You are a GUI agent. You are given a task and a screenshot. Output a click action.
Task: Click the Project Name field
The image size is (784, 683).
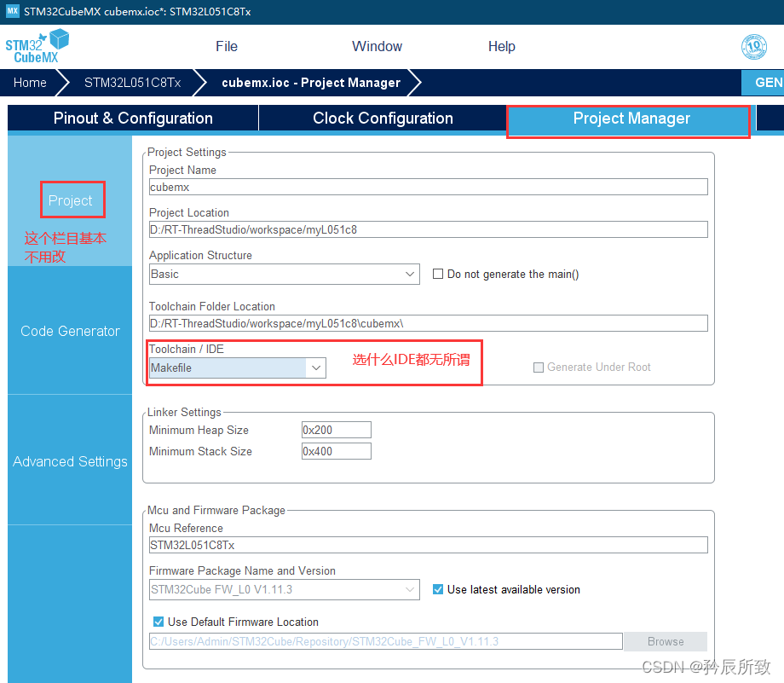click(x=428, y=187)
